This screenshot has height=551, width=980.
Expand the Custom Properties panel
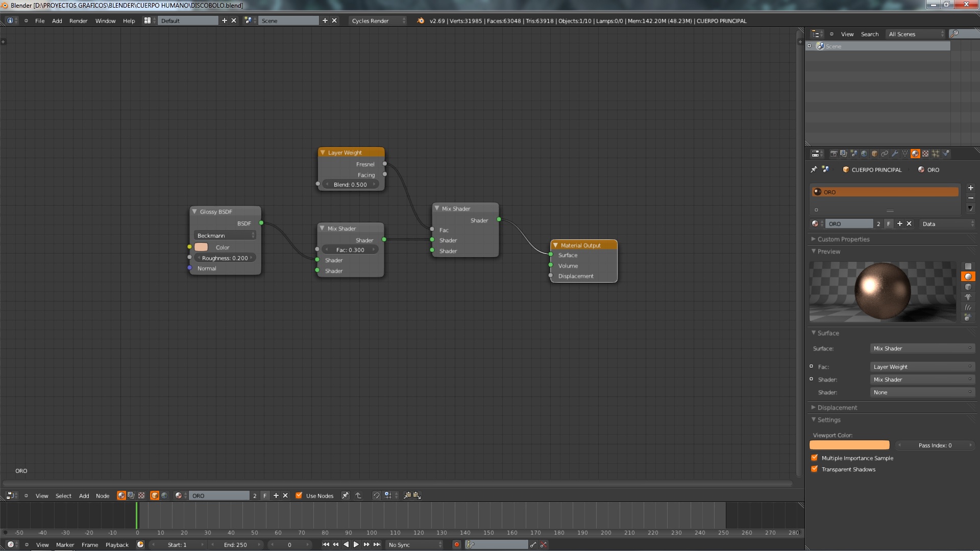pos(843,239)
